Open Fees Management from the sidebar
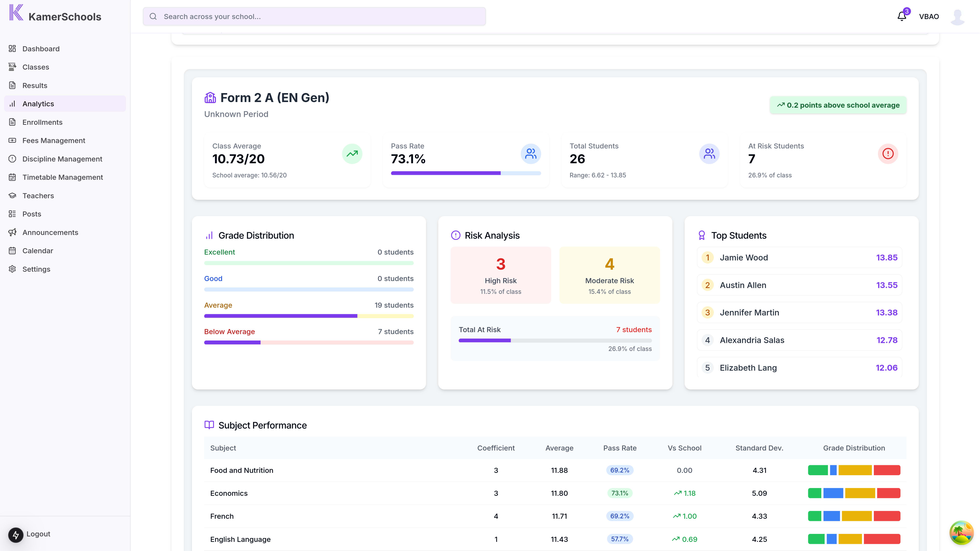The image size is (980, 551). 54,140
